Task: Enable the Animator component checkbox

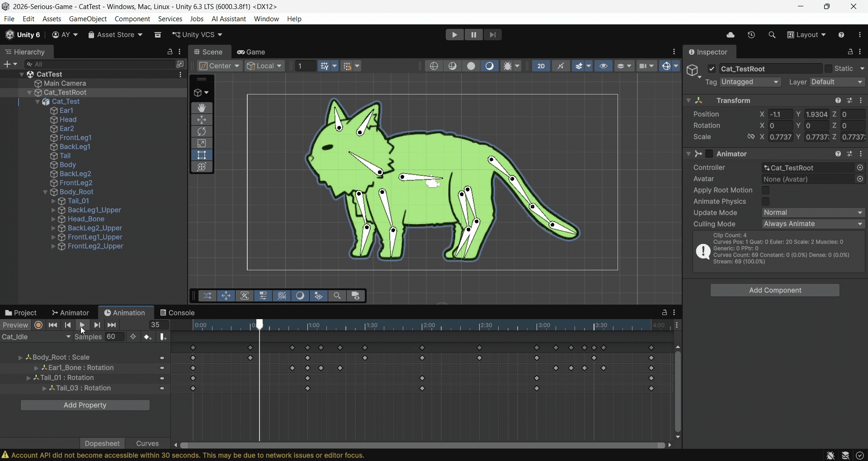Action: 709,154
